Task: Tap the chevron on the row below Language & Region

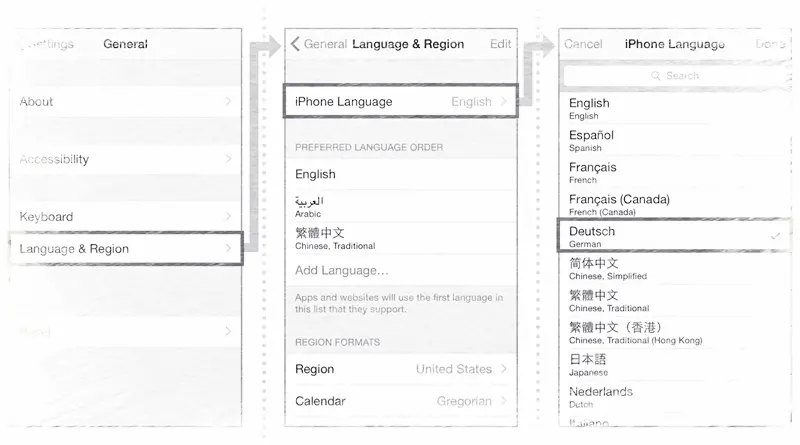Action: [228, 332]
